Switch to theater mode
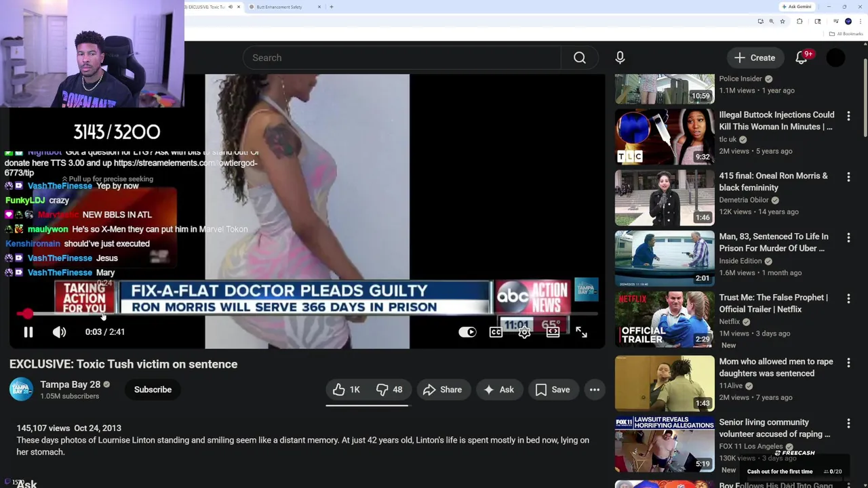868x488 pixels. (553, 332)
